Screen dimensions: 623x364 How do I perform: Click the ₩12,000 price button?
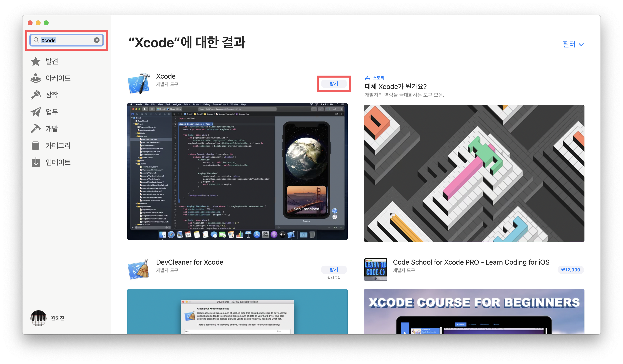pos(570,270)
